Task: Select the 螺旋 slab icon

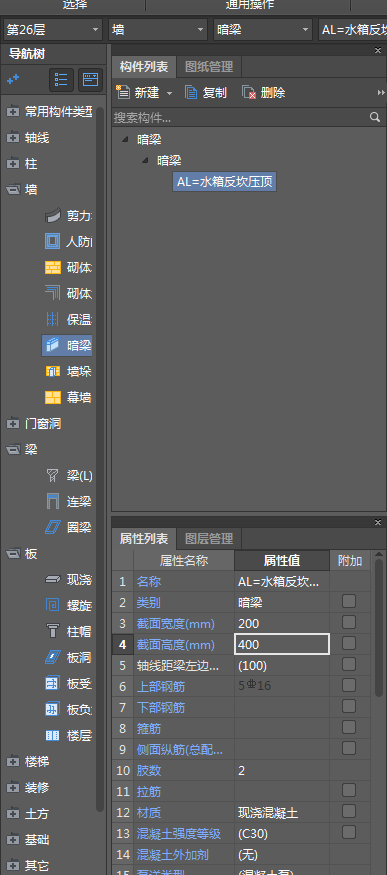Action: [x=52, y=605]
